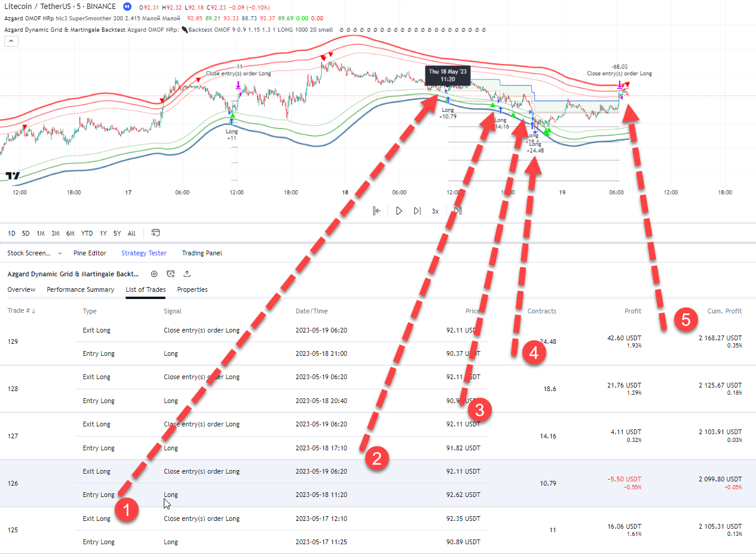This screenshot has height=555, width=756.
Task: Jump to real-time from replay
Action: (458, 211)
